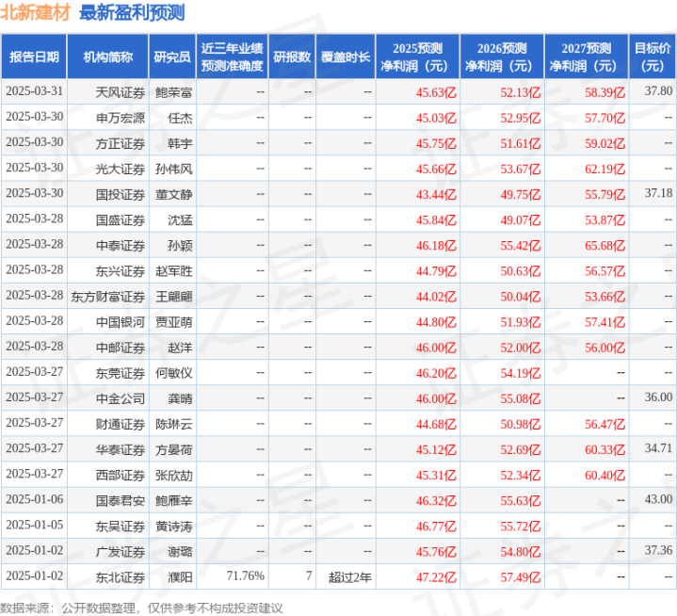Viewport: 677px width, 616px height.
Task: Click institution name 国投证券
Action: (120, 194)
